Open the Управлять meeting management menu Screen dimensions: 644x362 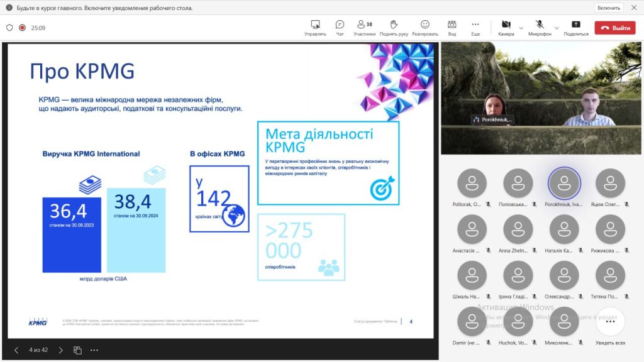315,28
